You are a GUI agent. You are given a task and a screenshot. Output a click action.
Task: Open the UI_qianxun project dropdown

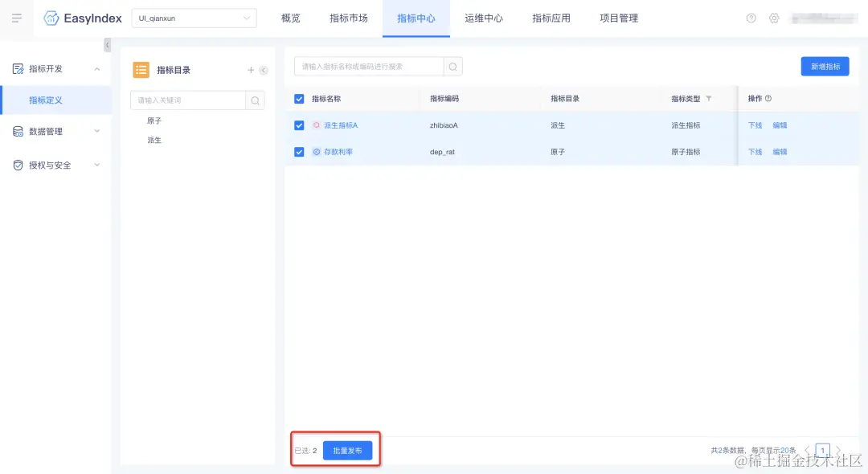(194, 18)
